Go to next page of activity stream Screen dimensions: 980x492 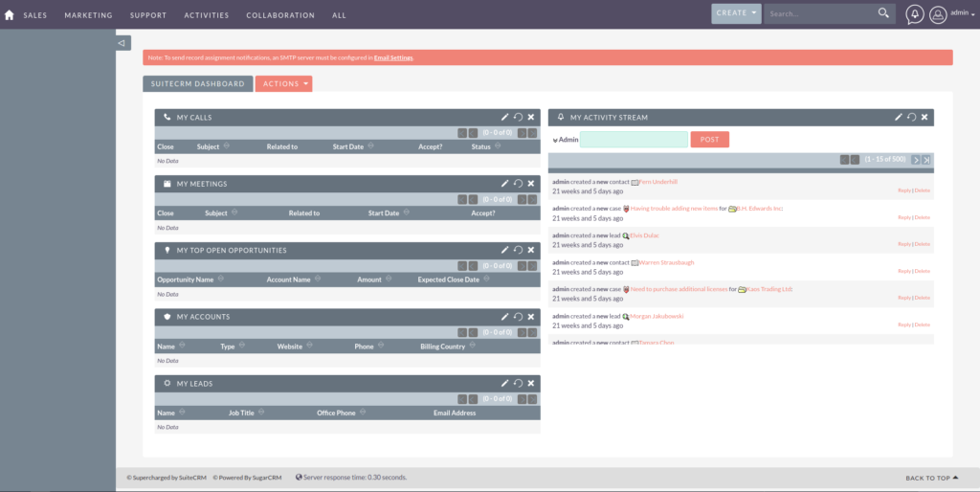pos(916,160)
